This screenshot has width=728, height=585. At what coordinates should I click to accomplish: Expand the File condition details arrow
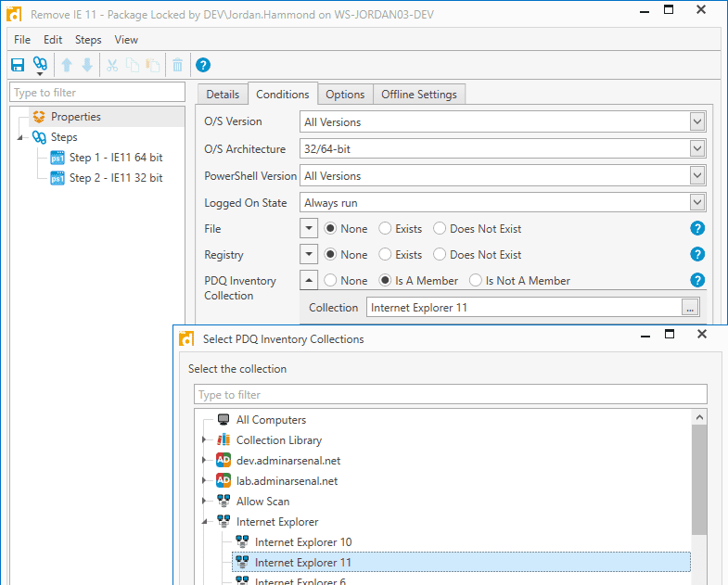(x=309, y=228)
